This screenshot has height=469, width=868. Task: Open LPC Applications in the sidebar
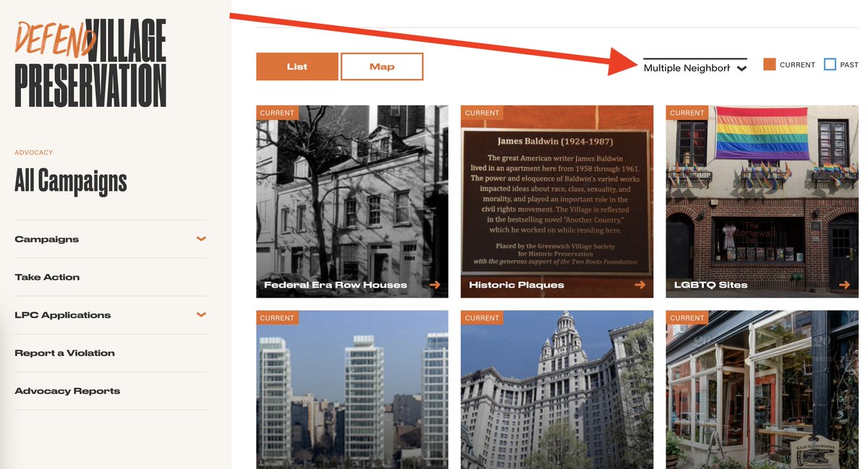[63, 315]
